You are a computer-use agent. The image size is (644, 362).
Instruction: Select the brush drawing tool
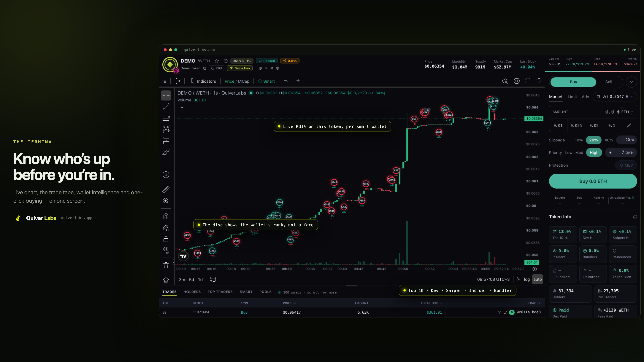(x=166, y=152)
